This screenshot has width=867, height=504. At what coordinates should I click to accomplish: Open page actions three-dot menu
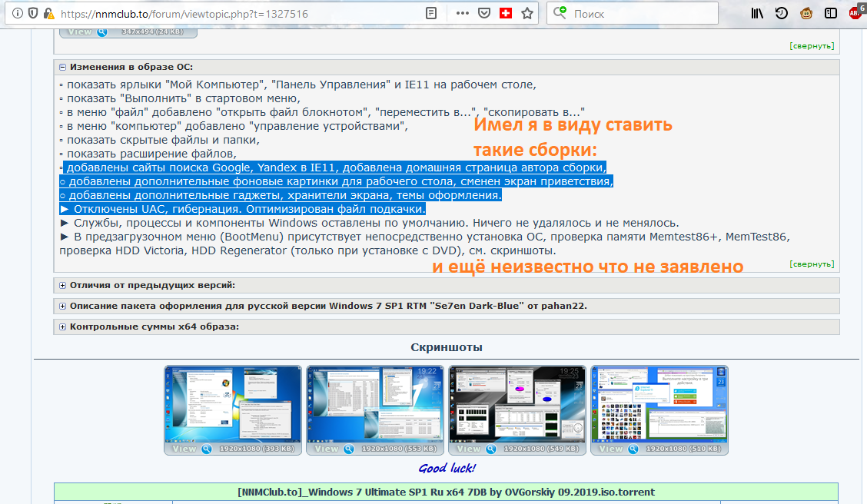coord(462,13)
